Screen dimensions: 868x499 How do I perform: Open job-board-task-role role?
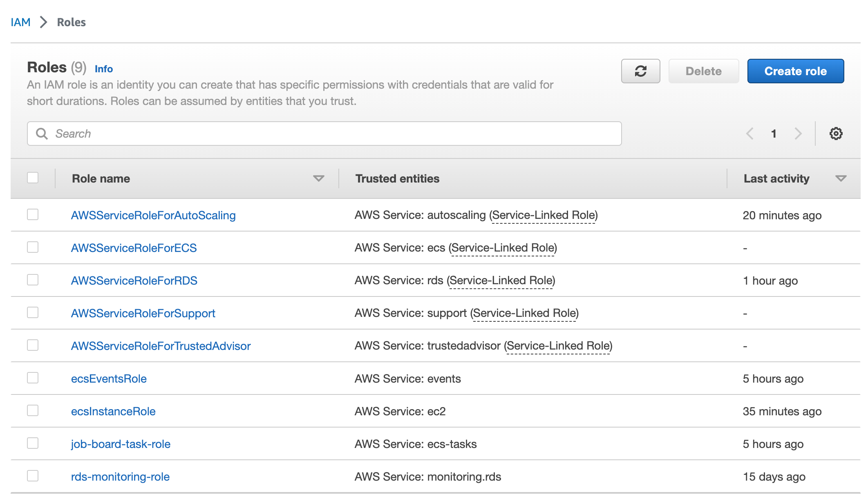coord(121,444)
